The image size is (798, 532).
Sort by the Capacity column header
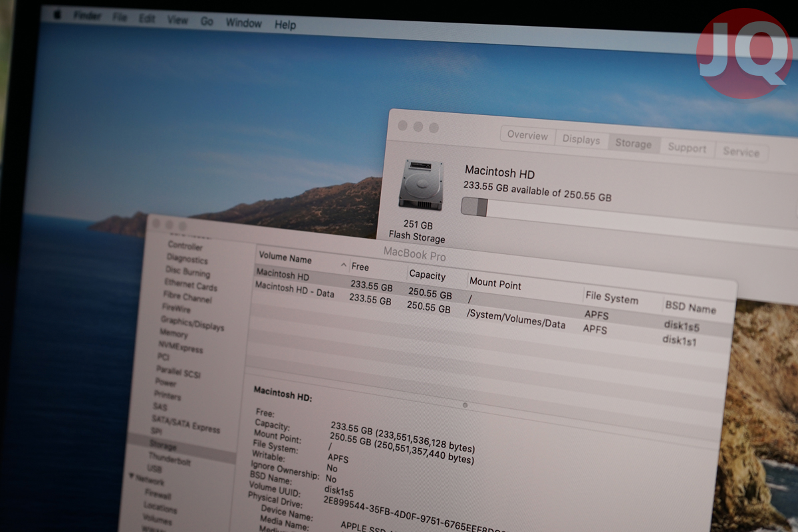427,275
